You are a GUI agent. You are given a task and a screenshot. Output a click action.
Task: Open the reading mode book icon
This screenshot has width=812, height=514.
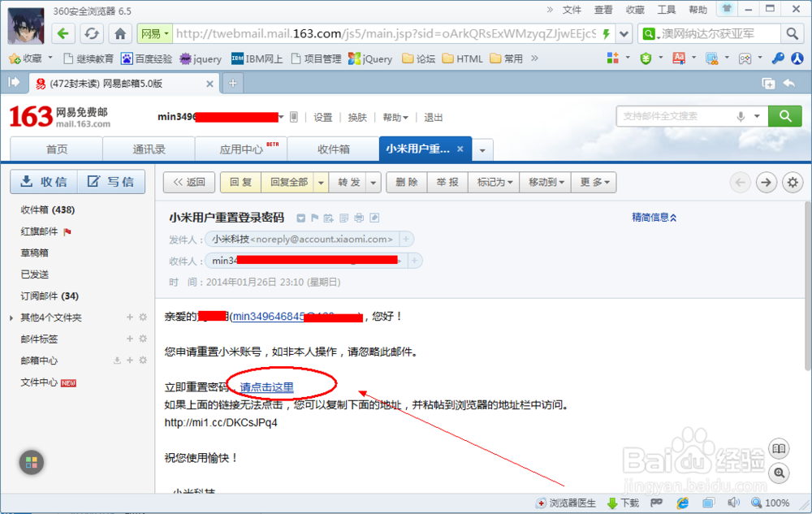coord(779,448)
